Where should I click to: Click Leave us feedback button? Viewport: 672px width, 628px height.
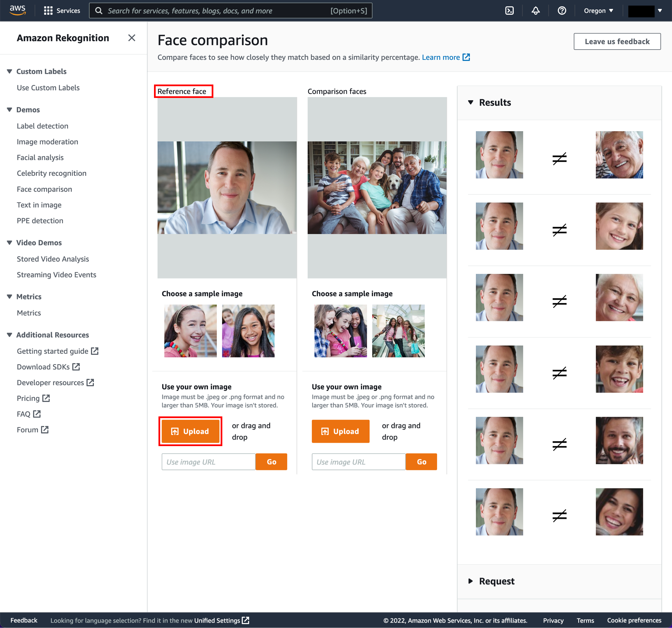click(617, 41)
